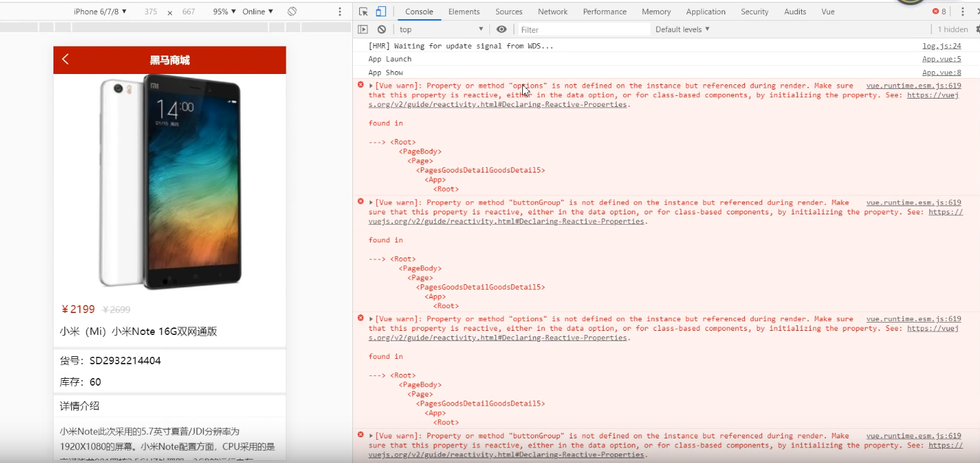Click the App Launch log message
Screen dimensions: 980x463
click(390, 59)
